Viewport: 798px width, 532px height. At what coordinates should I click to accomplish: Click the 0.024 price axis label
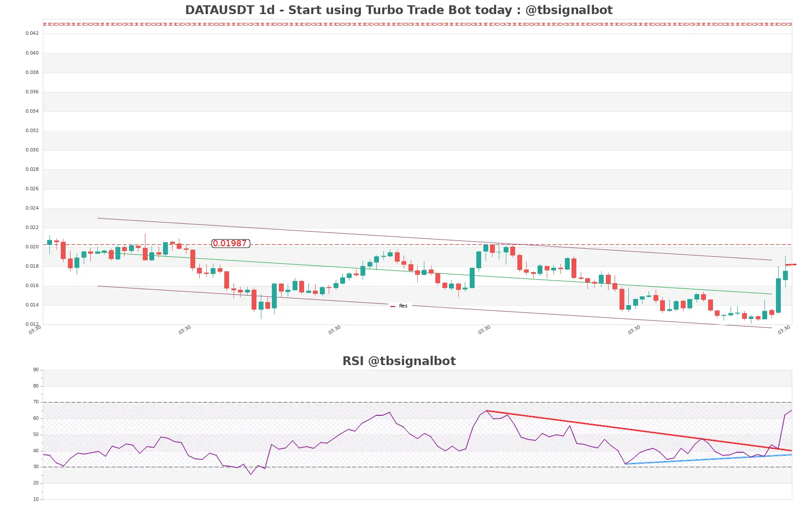(x=32, y=208)
